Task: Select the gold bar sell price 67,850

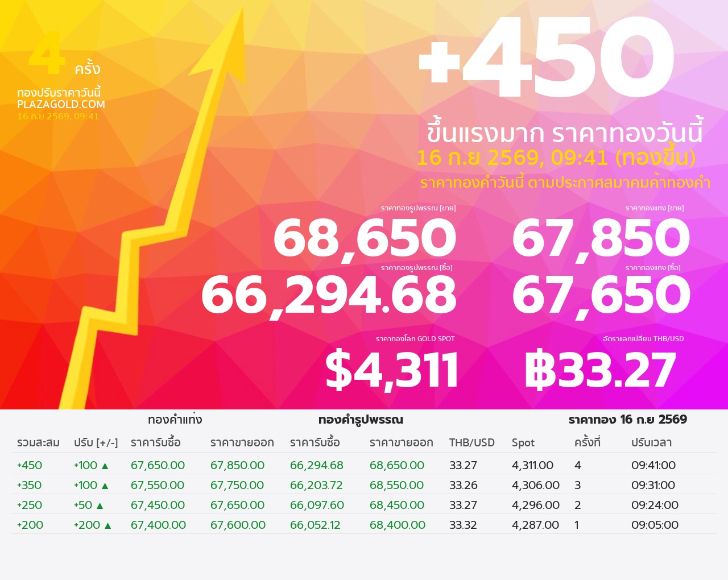Action: (601, 239)
